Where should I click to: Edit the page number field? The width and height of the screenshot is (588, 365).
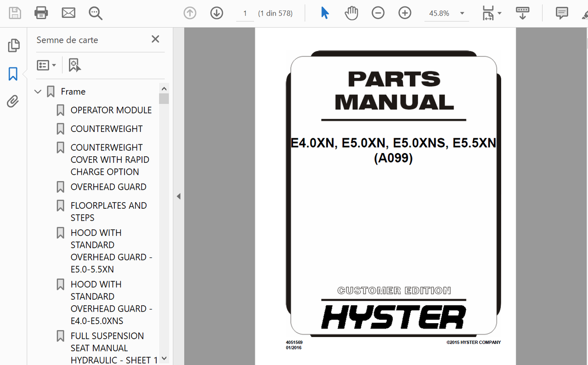pyautogui.click(x=245, y=14)
